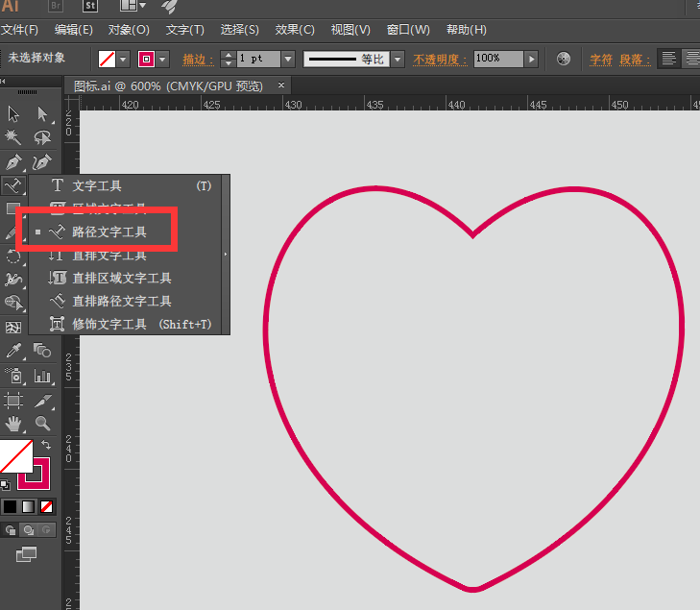Open the Stock (St) icon

[x=89, y=6]
